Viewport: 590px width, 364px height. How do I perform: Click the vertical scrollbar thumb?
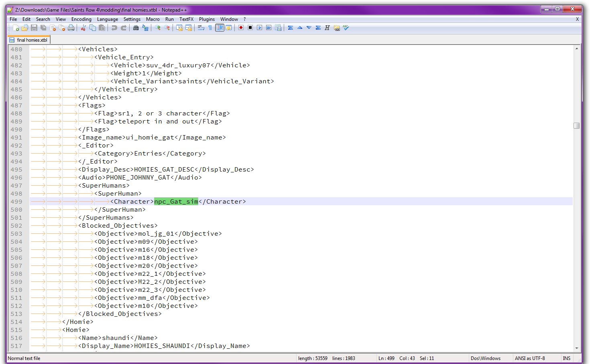[577, 125]
